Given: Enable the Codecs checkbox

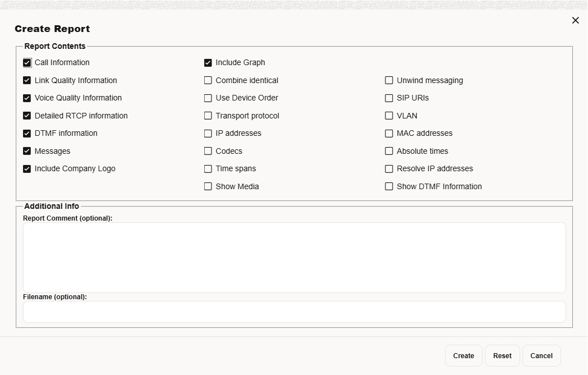Looking at the screenshot, I should point(208,151).
